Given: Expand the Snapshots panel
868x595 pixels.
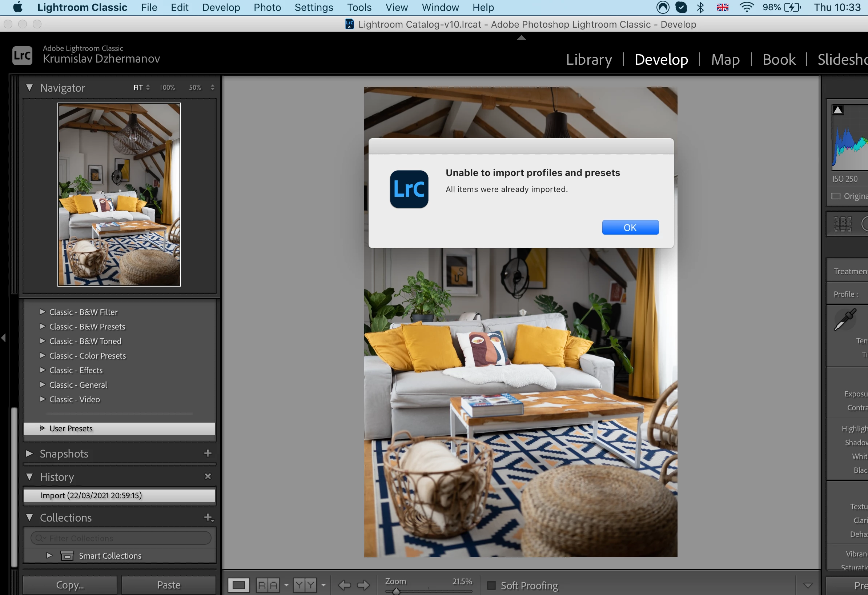Looking at the screenshot, I should [x=29, y=454].
